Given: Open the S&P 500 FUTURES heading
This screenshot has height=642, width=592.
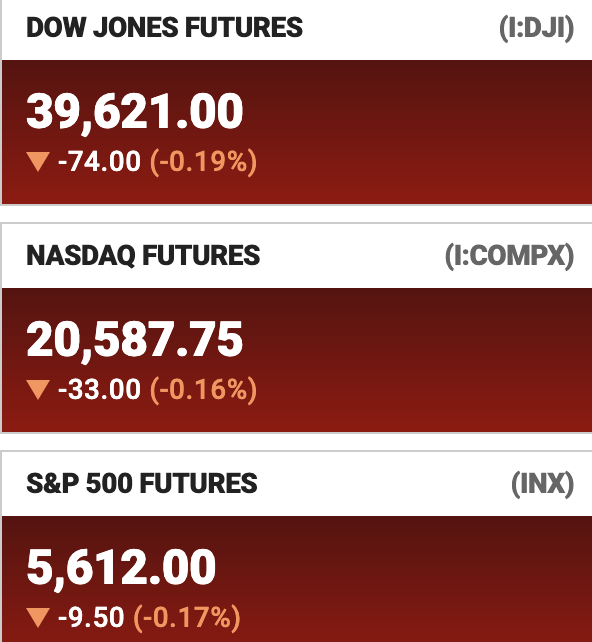Looking at the screenshot, I should (142, 484).
